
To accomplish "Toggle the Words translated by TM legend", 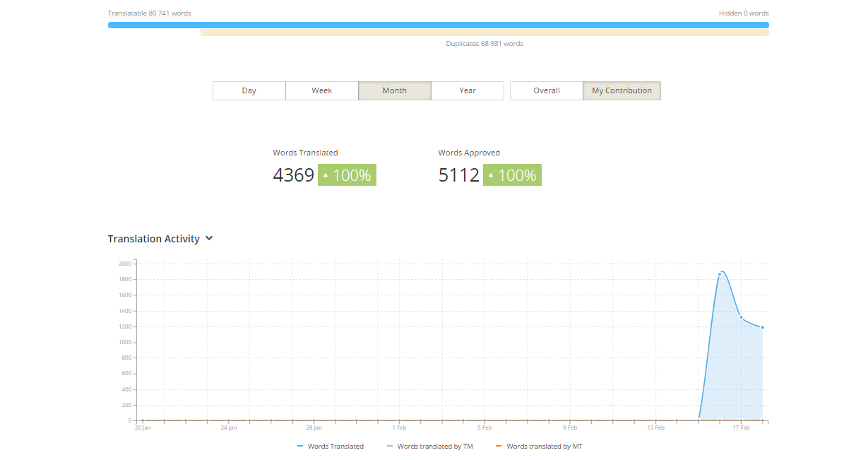I will click(430, 447).
